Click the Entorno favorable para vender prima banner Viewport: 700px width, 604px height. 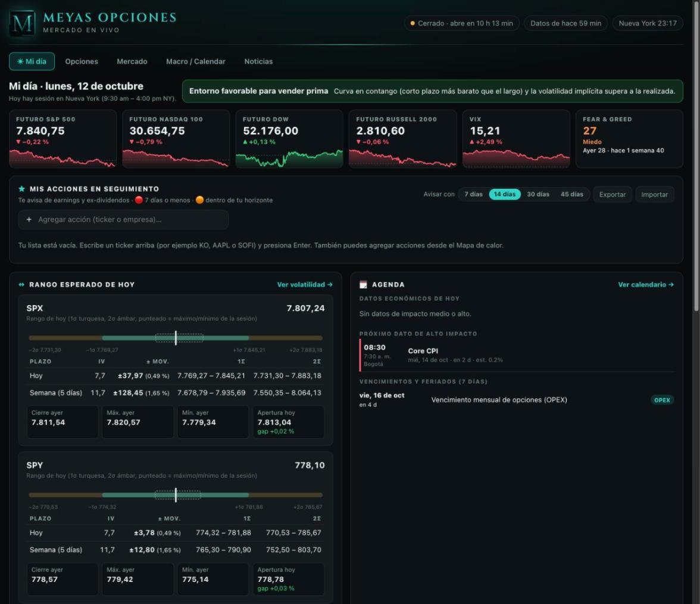tap(432, 91)
